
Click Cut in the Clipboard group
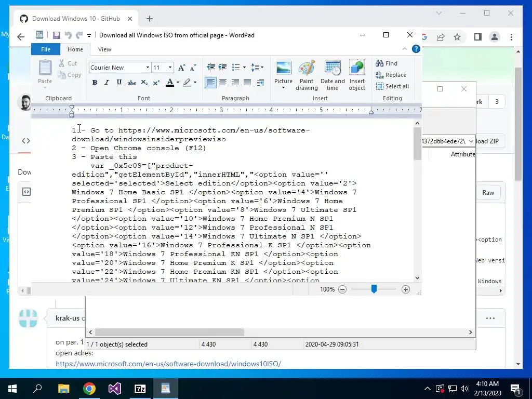click(68, 63)
